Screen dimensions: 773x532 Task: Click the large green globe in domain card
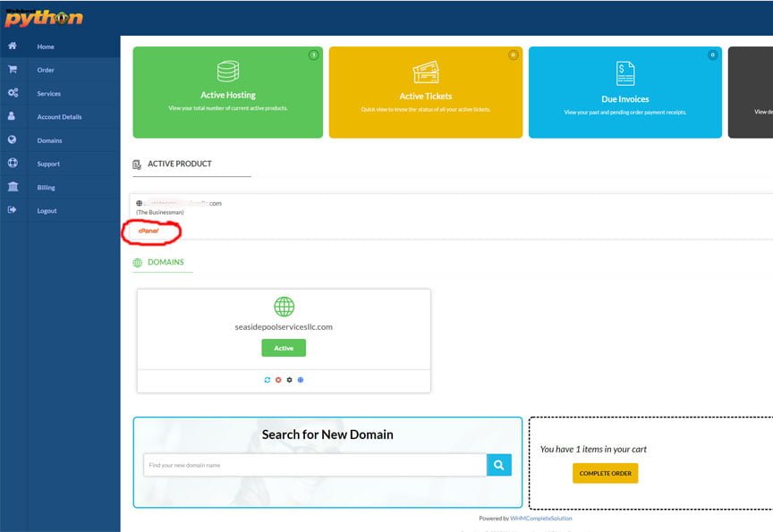pyautogui.click(x=284, y=307)
